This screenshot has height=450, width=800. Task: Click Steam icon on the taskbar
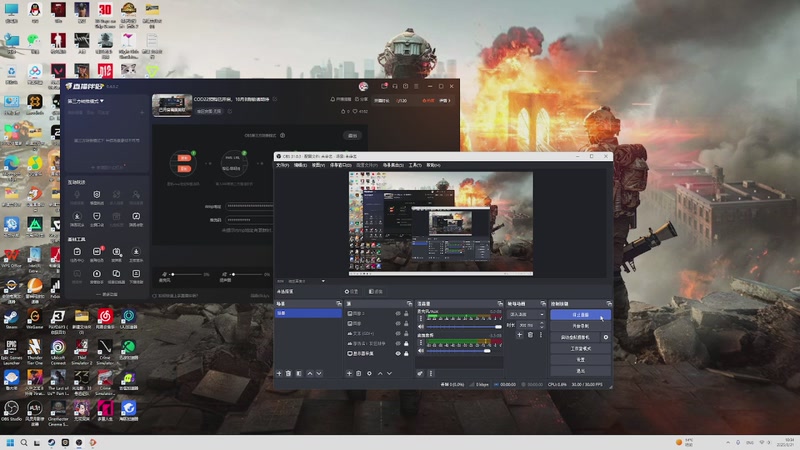(52, 442)
